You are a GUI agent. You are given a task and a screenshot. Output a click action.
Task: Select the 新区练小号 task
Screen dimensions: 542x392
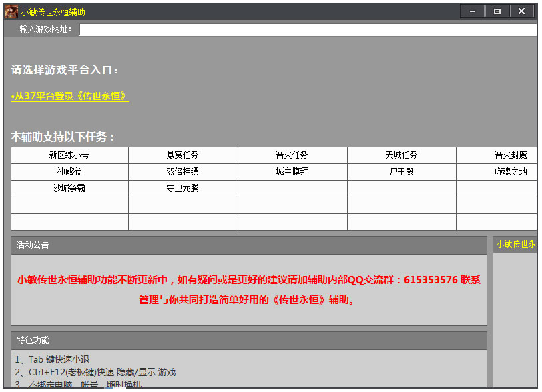[71, 155]
